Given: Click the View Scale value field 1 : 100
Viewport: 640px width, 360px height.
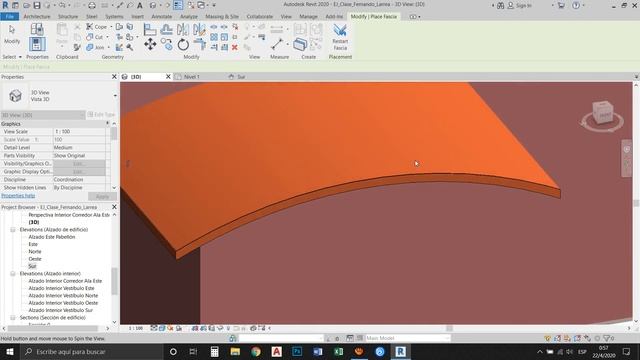Looking at the screenshot, I should point(79,131).
